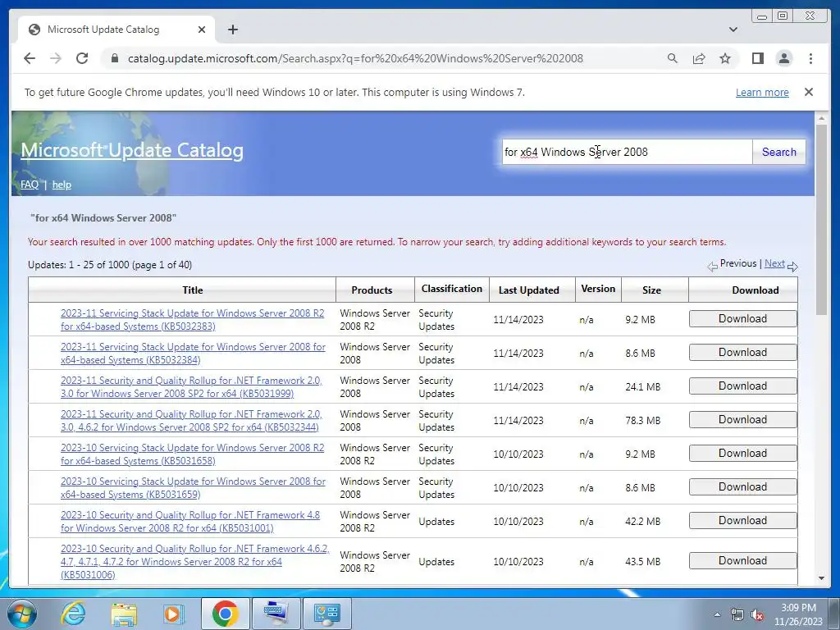Open update KB5031659 details

click(x=193, y=488)
